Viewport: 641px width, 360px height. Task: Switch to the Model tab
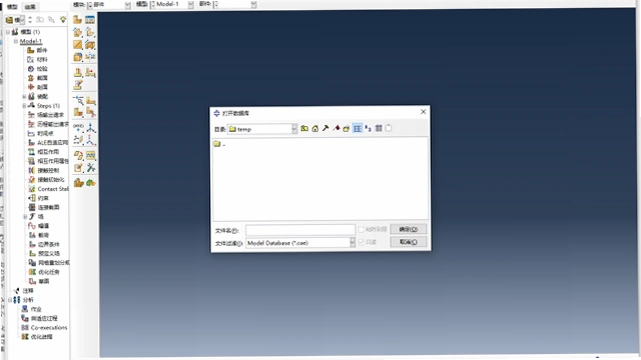(x=12, y=7)
